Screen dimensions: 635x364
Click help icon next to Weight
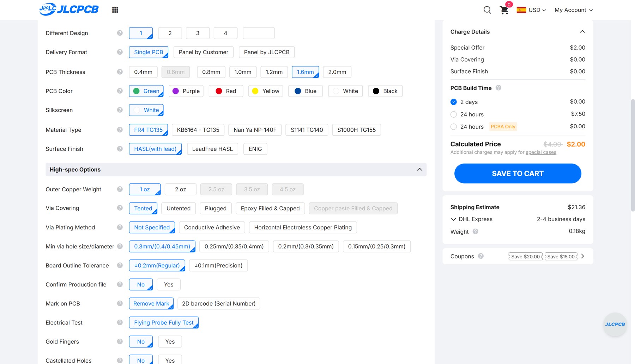(x=476, y=232)
